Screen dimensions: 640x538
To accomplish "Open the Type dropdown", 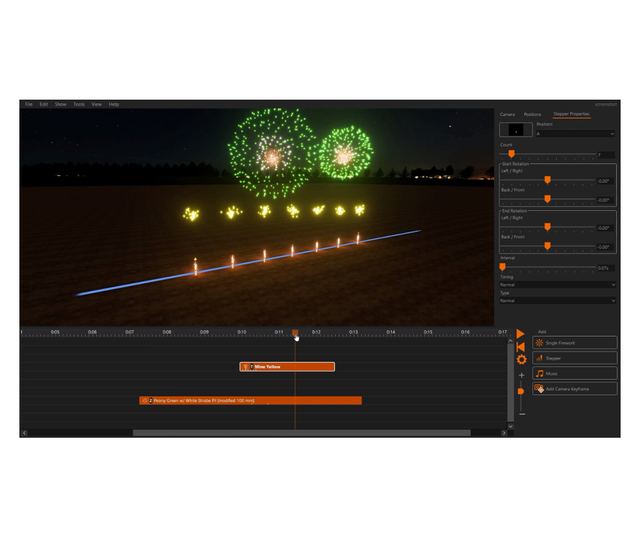I will click(x=558, y=300).
